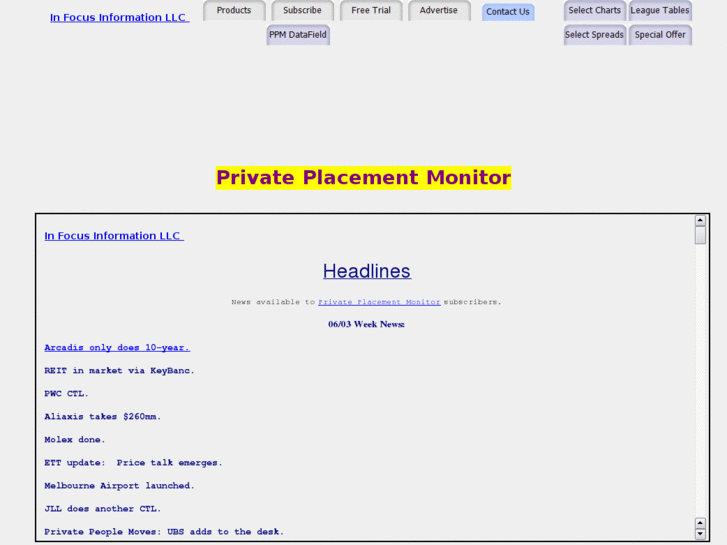The height and width of the screenshot is (545, 727).
Task: Click 'Melbourne Airport launched.' headline
Action: point(120,486)
